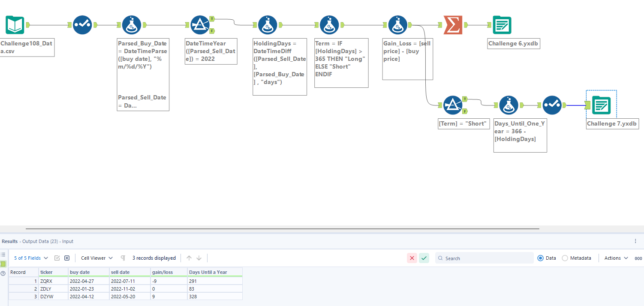Click the buy date cell 2022-04-27
The height and width of the screenshot is (306, 644).
point(89,281)
